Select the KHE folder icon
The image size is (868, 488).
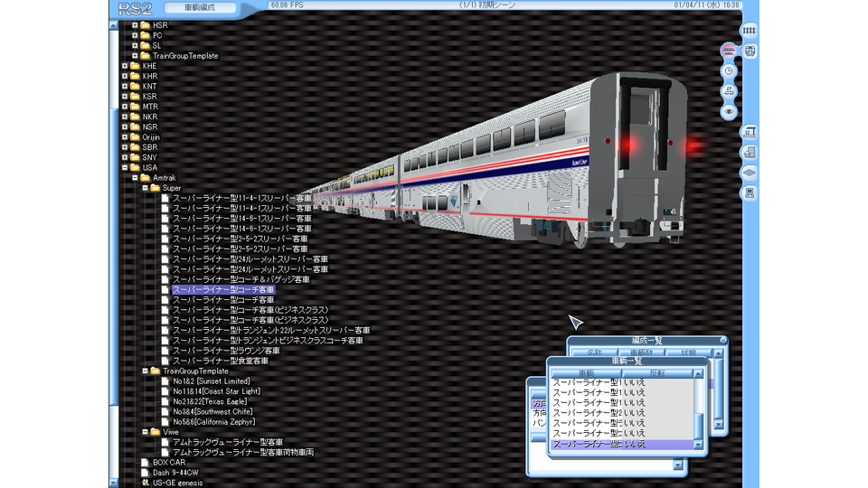tap(135, 66)
